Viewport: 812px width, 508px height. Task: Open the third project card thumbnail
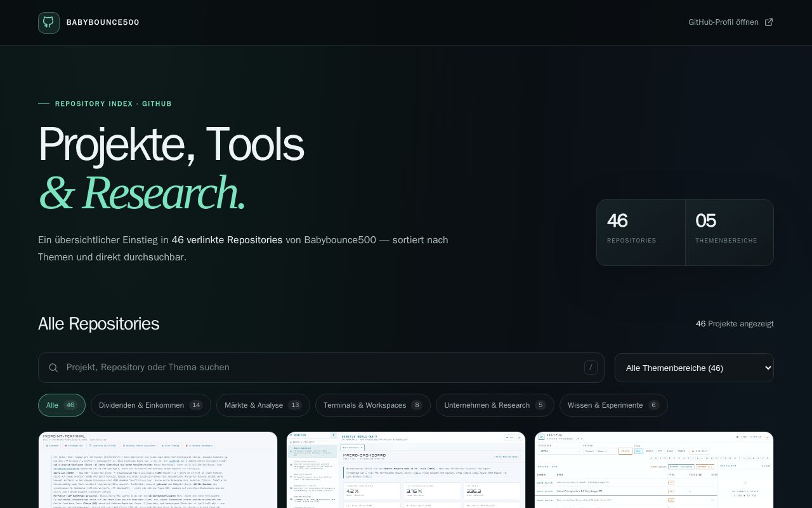[654, 470]
